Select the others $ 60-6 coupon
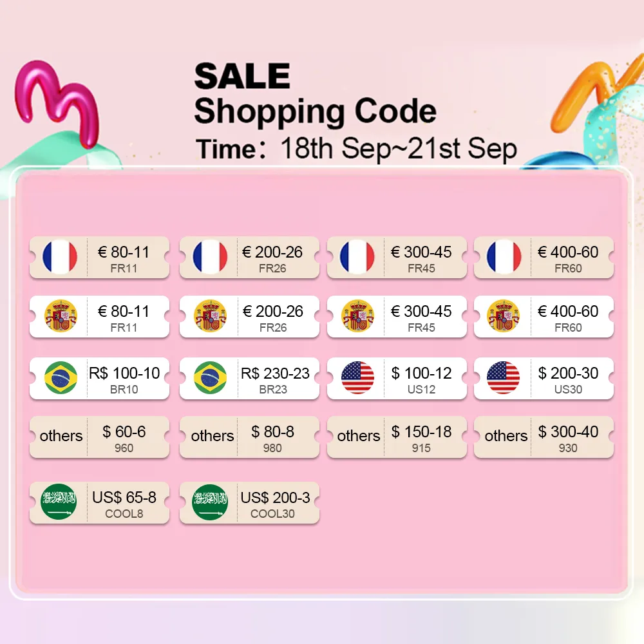Image resolution: width=644 pixels, height=644 pixels. tap(99, 437)
